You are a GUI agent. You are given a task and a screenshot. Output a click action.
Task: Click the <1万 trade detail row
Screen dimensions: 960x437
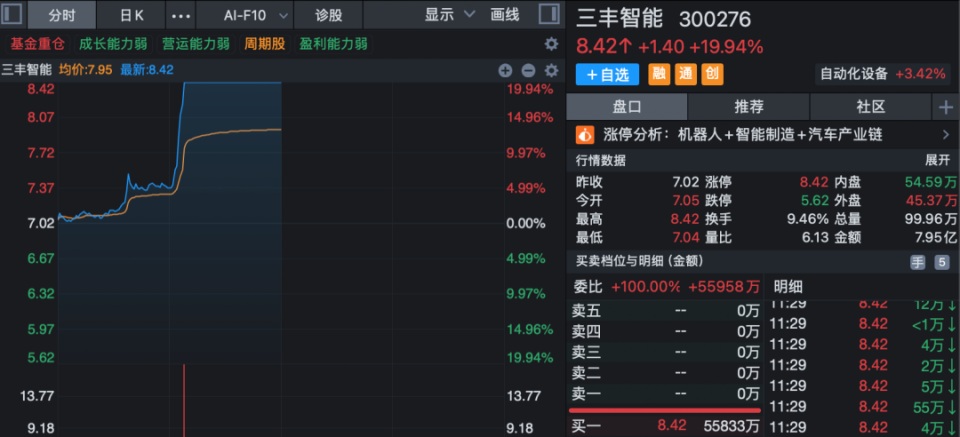tap(863, 324)
